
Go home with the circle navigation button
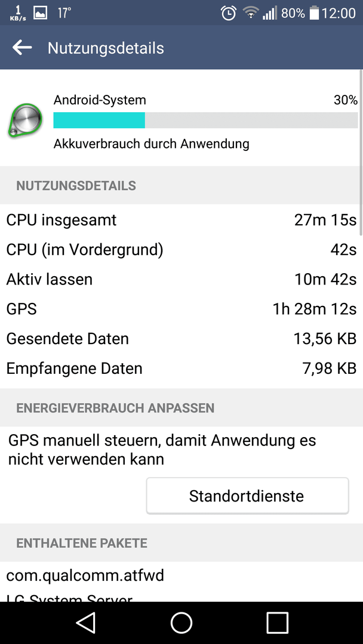pyautogui.click(x=181, y=623)
